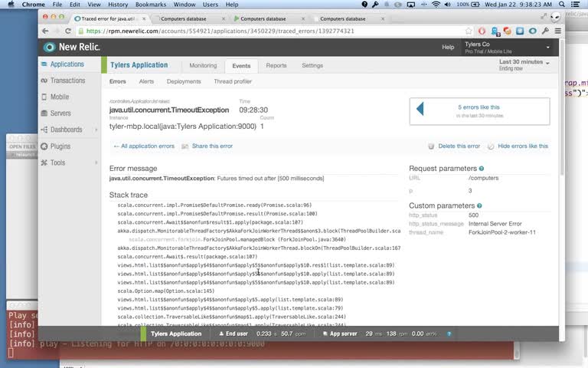Click the Share this error icon
588x368 pixels.
pyautogui.click(x=185, y=146)
